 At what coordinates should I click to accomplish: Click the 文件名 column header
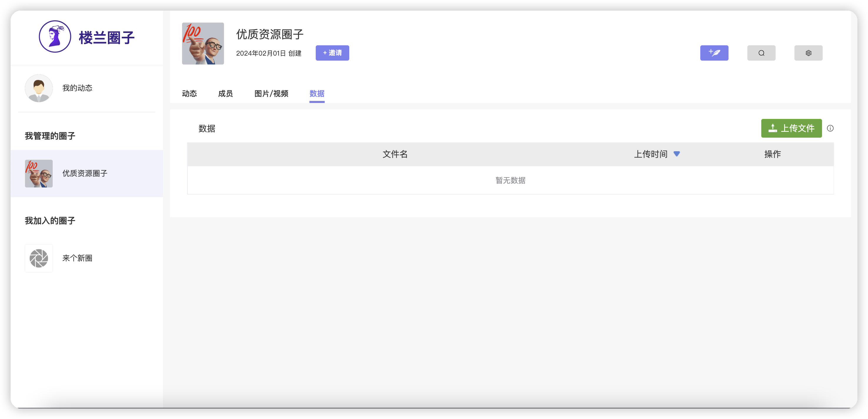[395, 154]
